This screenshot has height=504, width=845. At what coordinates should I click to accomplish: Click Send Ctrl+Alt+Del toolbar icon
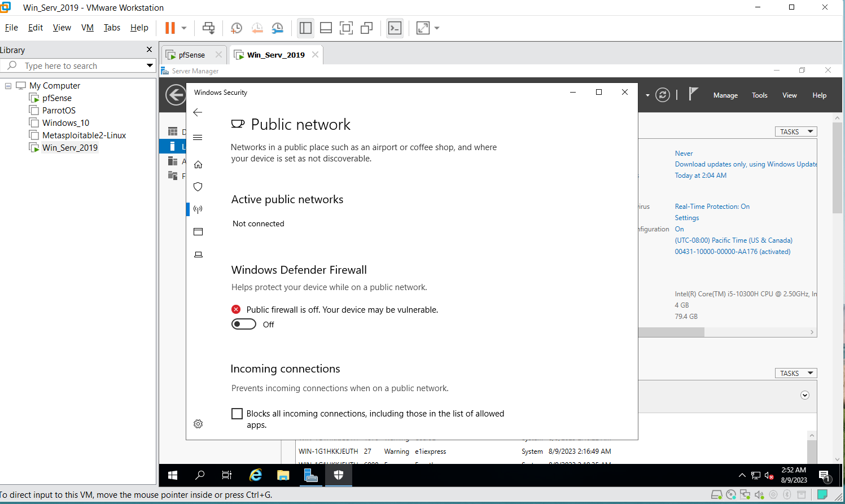tap(208, 28)
